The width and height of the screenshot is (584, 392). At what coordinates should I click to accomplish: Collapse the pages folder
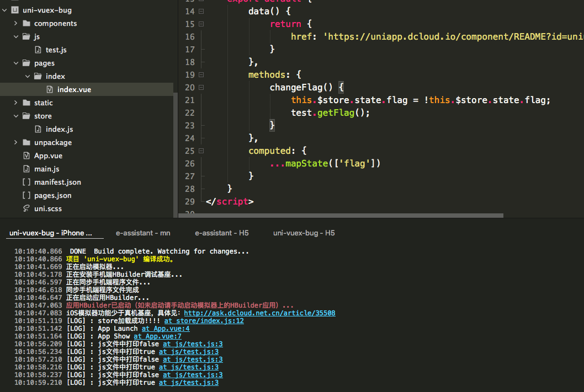coord(15,63)
